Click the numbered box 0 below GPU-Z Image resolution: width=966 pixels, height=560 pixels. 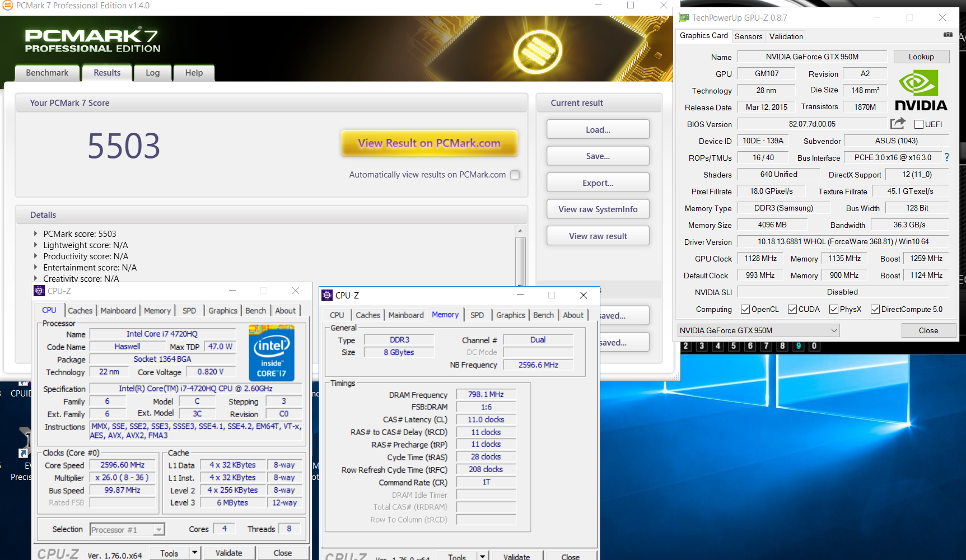click(814, 346)
